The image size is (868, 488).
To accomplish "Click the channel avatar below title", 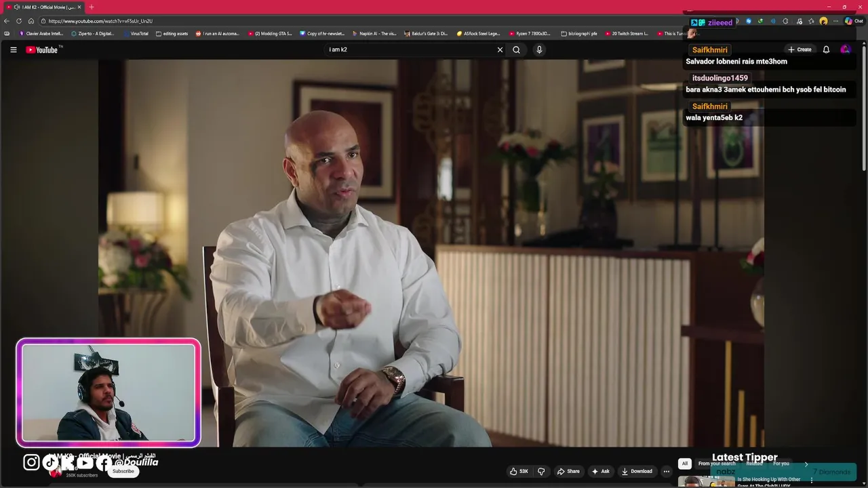I will [x=56, y=472].
